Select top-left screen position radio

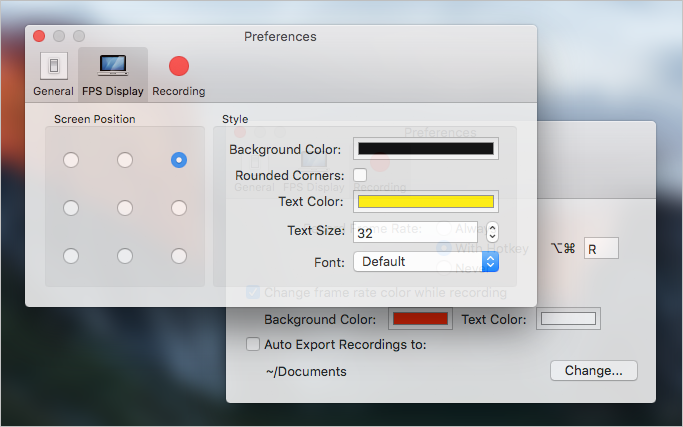tap(71, 160)
